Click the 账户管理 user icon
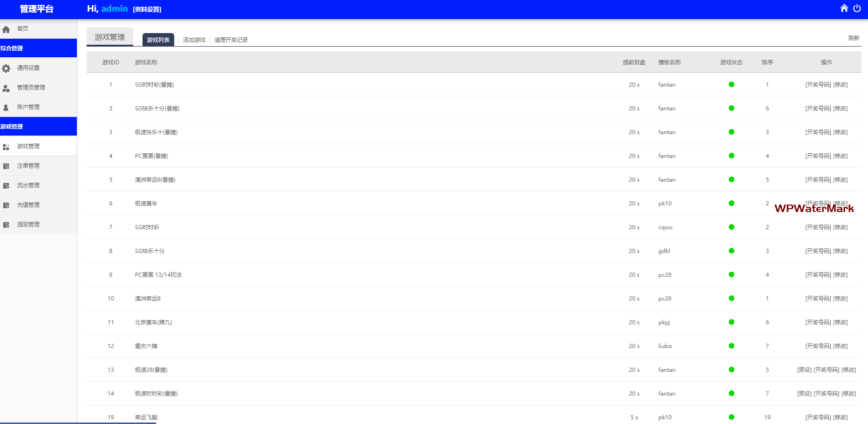 pos(6,108)
